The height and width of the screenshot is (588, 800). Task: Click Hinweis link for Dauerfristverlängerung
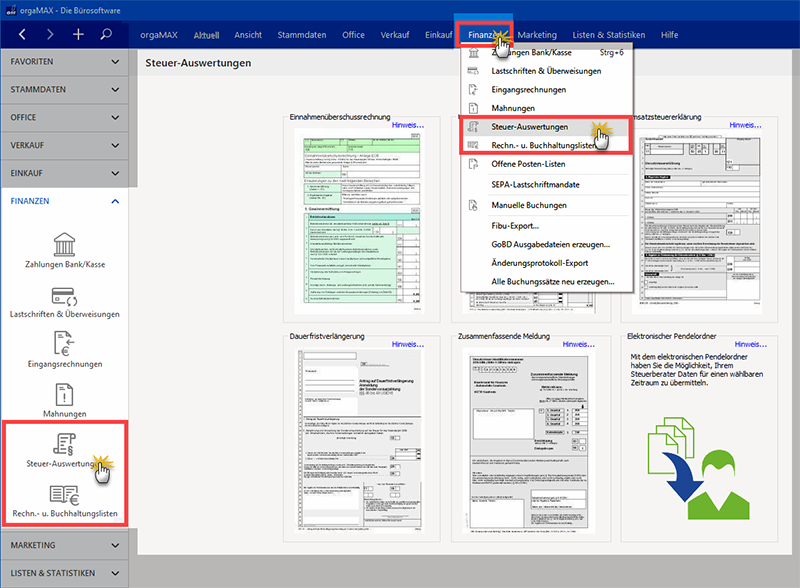pyautogui.click(x=407, y=345)
